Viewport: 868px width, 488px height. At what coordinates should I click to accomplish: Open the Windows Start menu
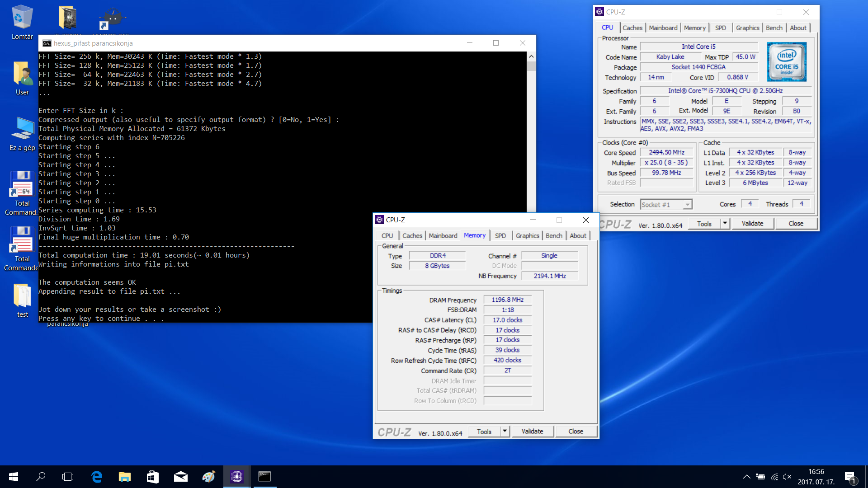pos(14,477)
